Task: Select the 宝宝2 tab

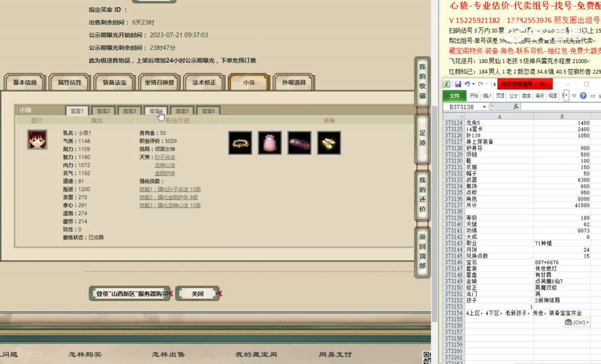Action: 103,110
